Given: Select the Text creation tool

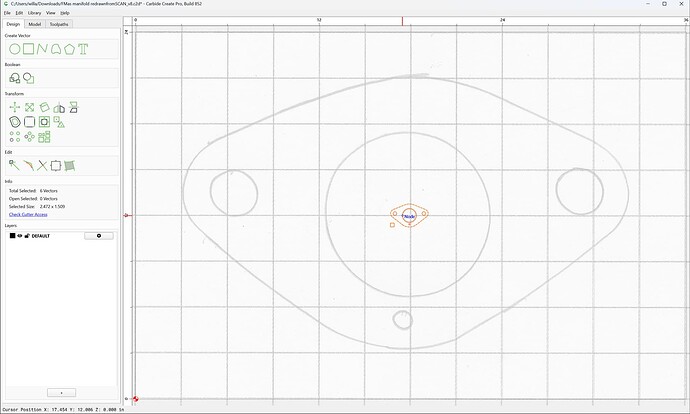Looking at the screenshot, I should [83, 49].
